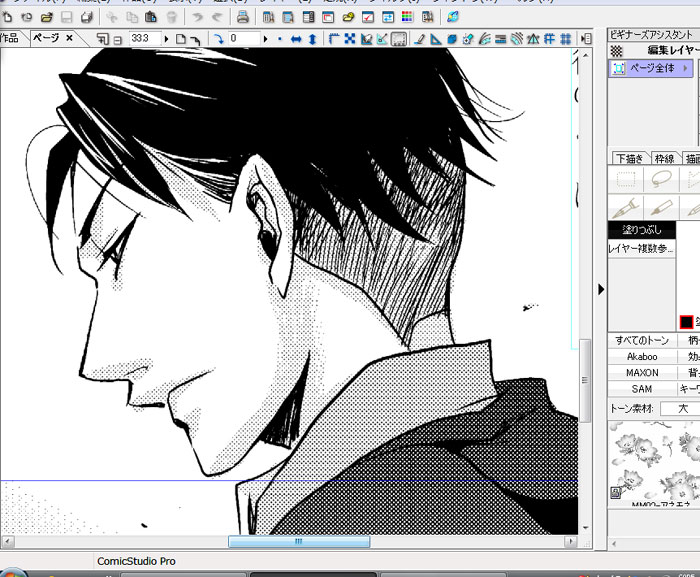Image resolution: width=700 pixels, height=577 pixels.
Task: Open the トーン素材 size dropdown 大
Action: point(680,409)
